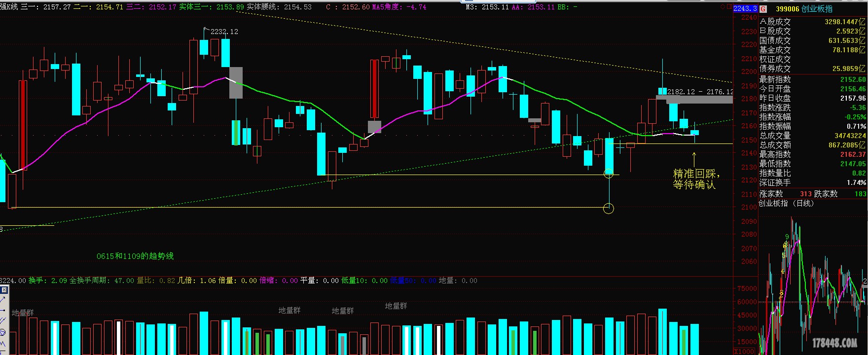Click the 实体腰线: 2154.53 readout
The image size is (868, 355).
(x=279, y=7)
